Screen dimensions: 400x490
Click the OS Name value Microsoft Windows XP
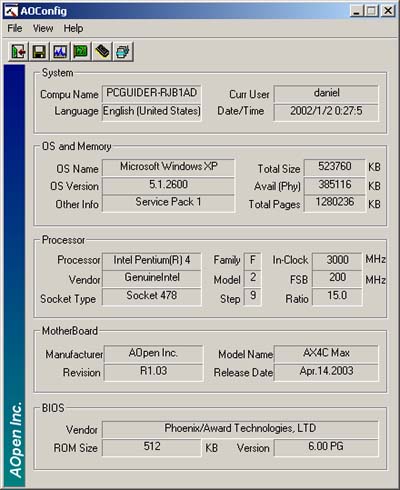tap(168, 167)
